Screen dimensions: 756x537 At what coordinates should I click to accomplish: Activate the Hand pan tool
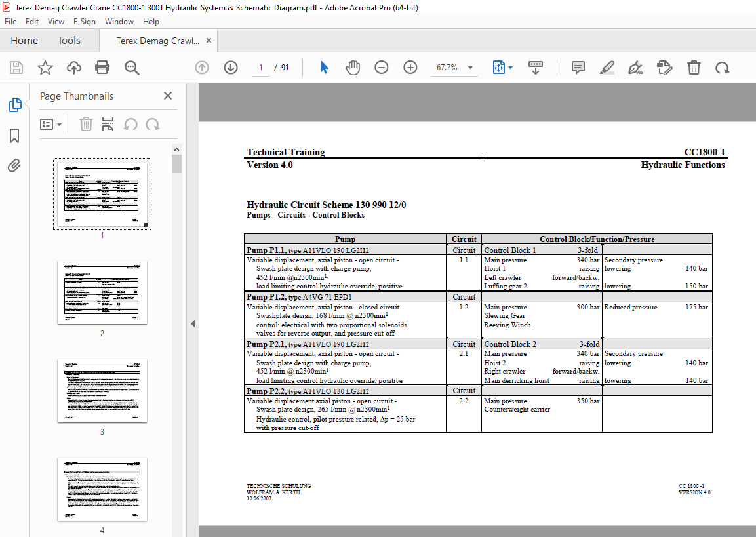(x=353, y=68)
